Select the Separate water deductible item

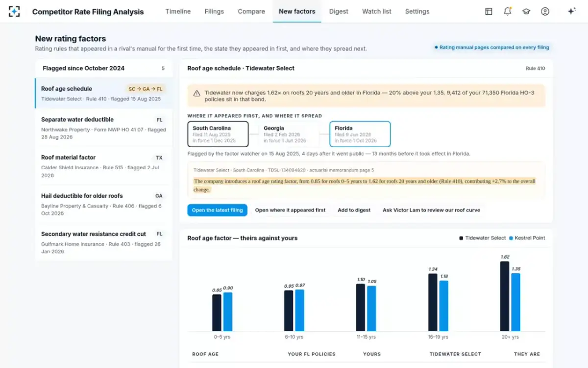click(104, 128)
